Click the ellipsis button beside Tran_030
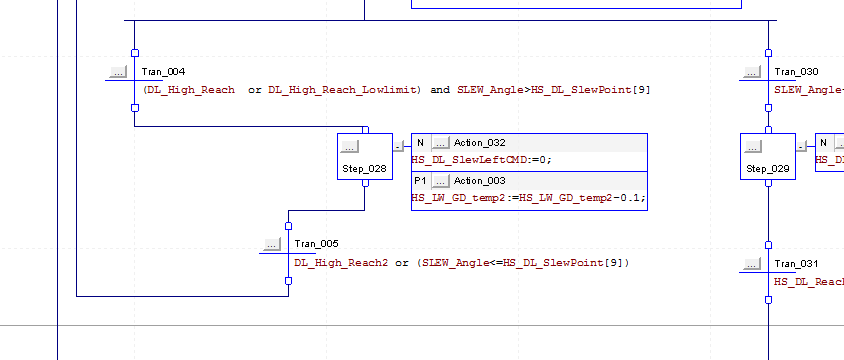This screenshot has width=844, height=360. tap(751, 72)
